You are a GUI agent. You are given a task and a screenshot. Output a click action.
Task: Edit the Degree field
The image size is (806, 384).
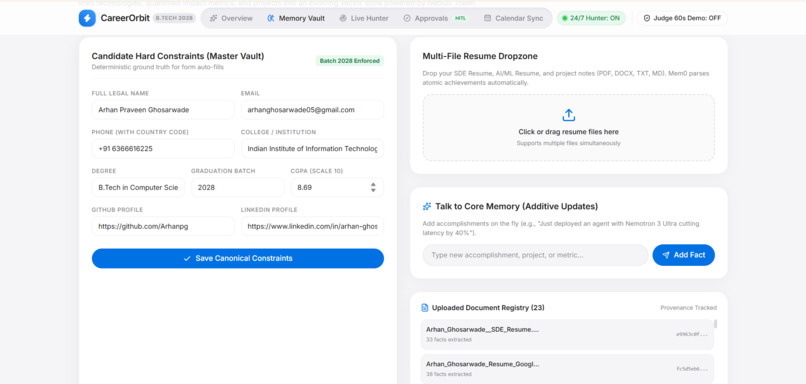pyautogui.click(x=138, y=188)
